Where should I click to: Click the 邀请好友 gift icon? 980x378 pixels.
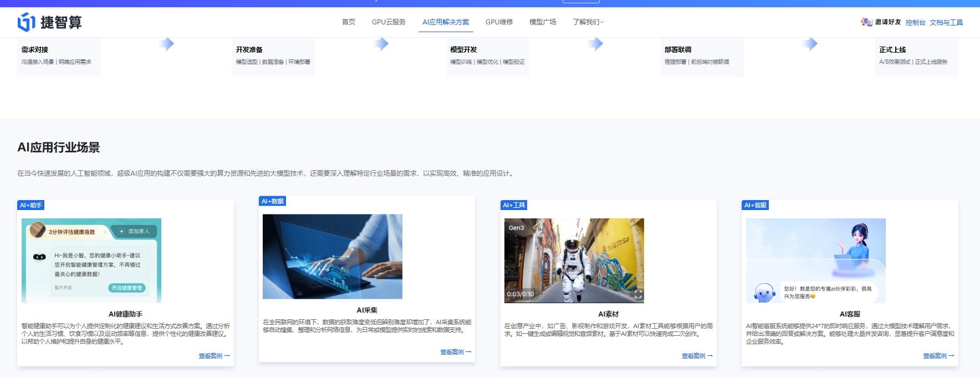[866, 22]
